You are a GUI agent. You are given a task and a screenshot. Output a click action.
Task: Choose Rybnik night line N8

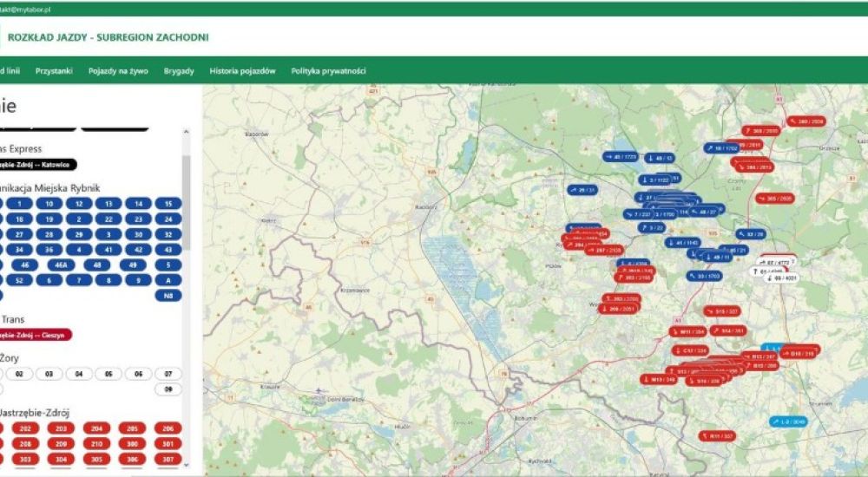pos(168,296)
